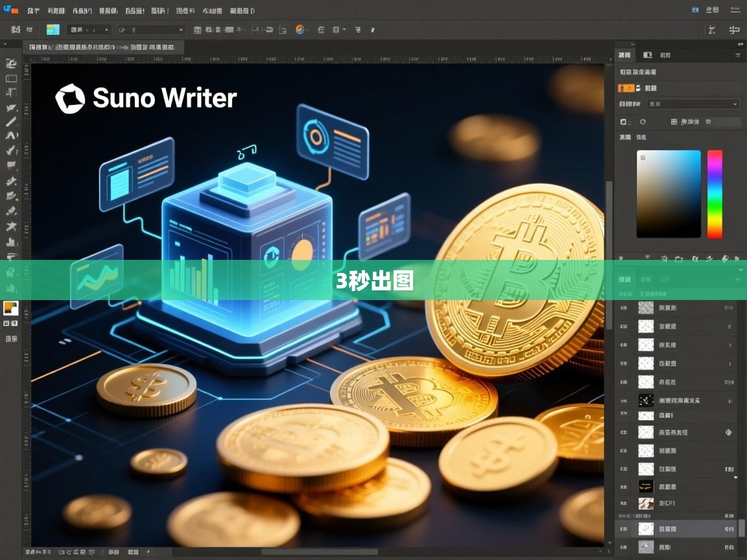Select the first tab of the right panel
The width and height of the screenshot is (747, 560).
624,55
